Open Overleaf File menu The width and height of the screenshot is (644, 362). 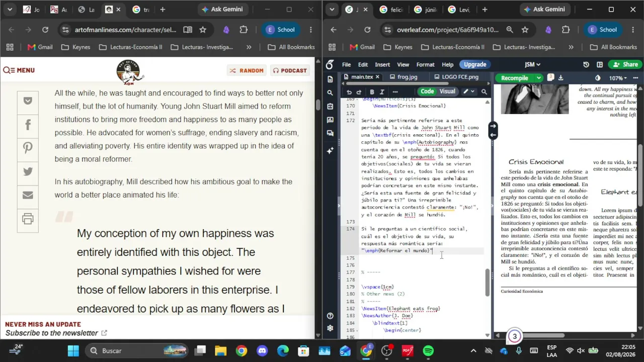(347, 64)
